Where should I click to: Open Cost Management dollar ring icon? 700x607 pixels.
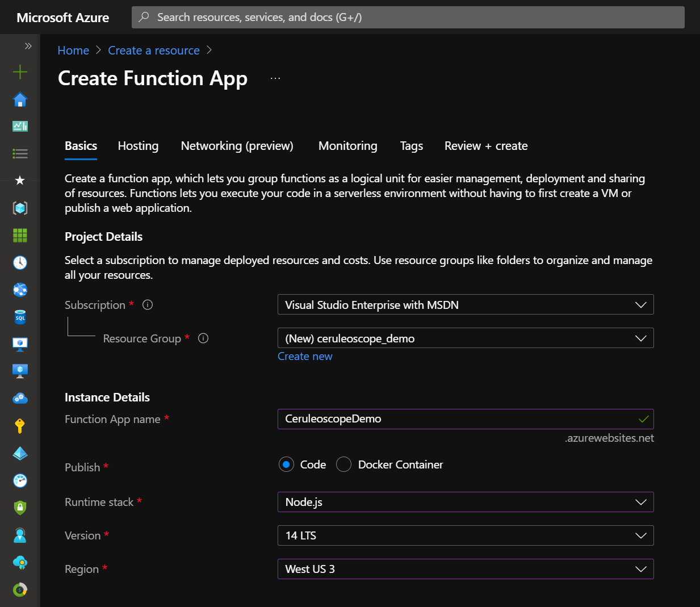(20, 589)
